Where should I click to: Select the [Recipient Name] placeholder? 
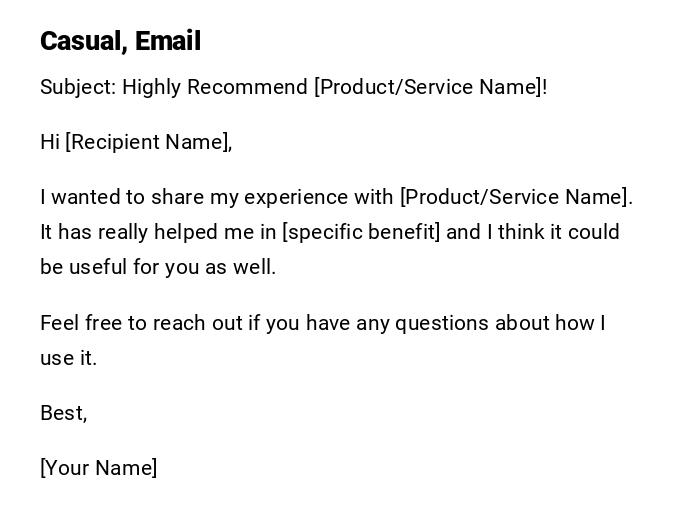146,142
